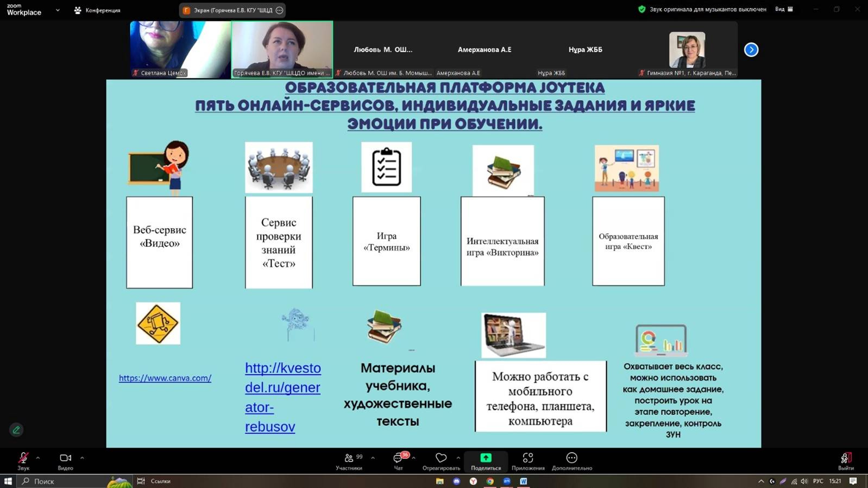Expand the arrow next to Участники

[373, 458]
